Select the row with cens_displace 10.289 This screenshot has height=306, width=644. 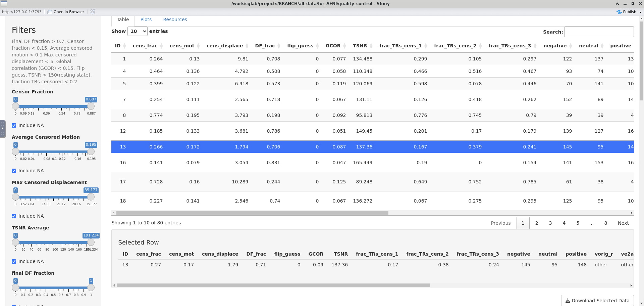(372, 182)
